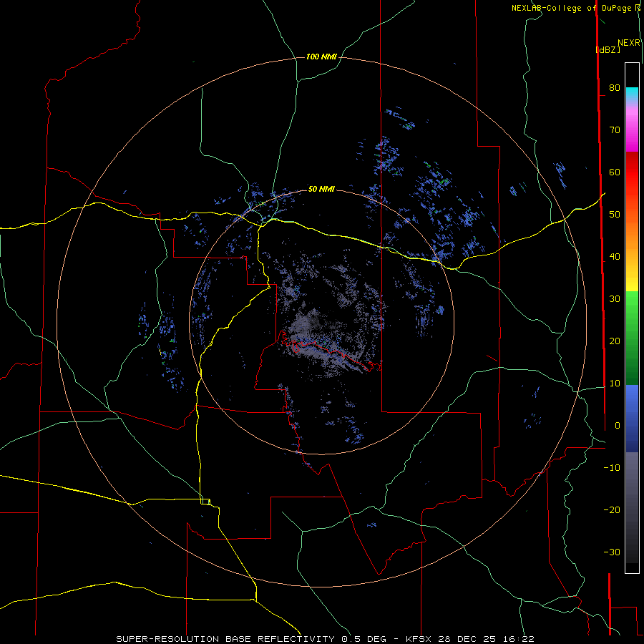This screenshot has height=644, width=644.
Task: Click the 50 value on dBZ scale
Action: [x=615, y=215]
